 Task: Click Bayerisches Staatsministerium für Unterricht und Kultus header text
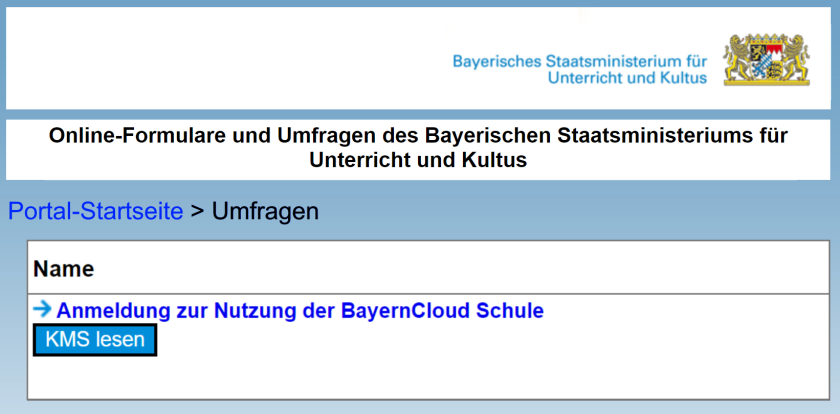point(580,69)
